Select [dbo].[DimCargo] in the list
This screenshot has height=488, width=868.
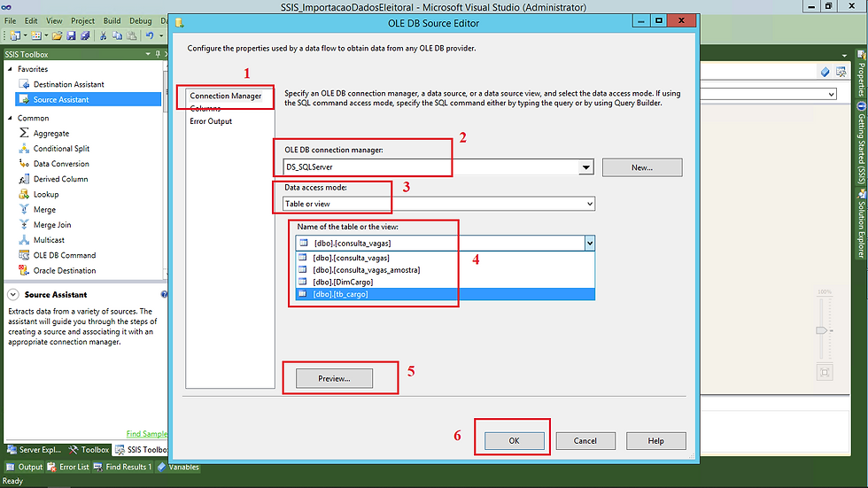click(x=446, y=283)
